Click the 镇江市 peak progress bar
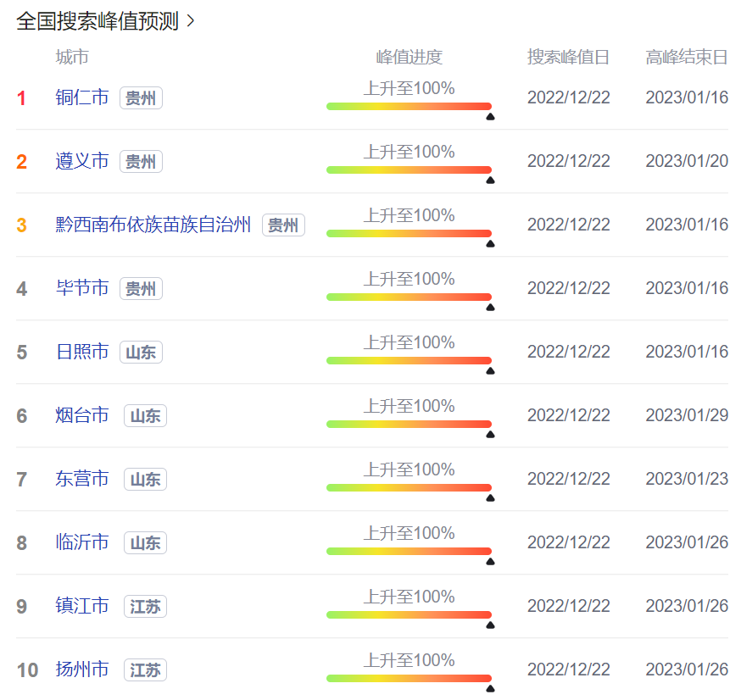Image resolution: width=741 pixels, height=700 pixels. click(x=409, y=614)
